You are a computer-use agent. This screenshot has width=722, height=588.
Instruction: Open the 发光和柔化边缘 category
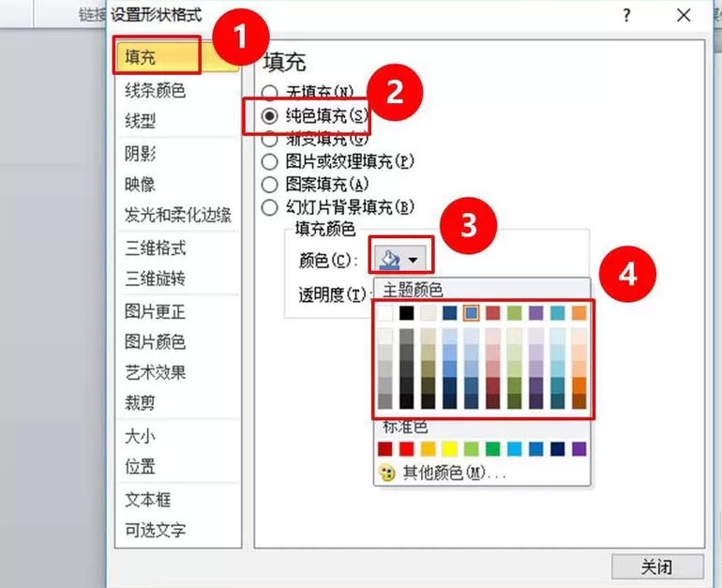coord(178,215)
